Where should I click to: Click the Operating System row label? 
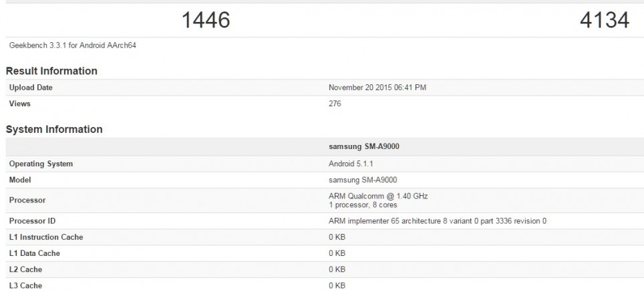tap(41, 164)
